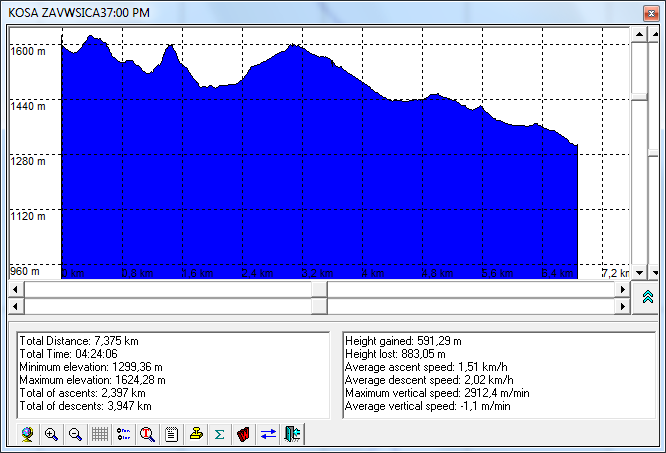Open the options list icon with bullets
The height and width of the screenshot is (453, 666).
[124, 434]
